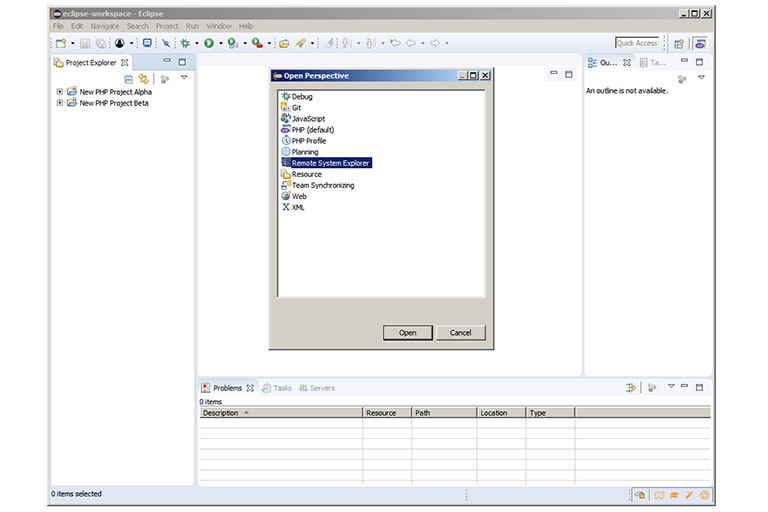Open the Run menu
Viewport: 768px width, 512px height.
(192, 26)
